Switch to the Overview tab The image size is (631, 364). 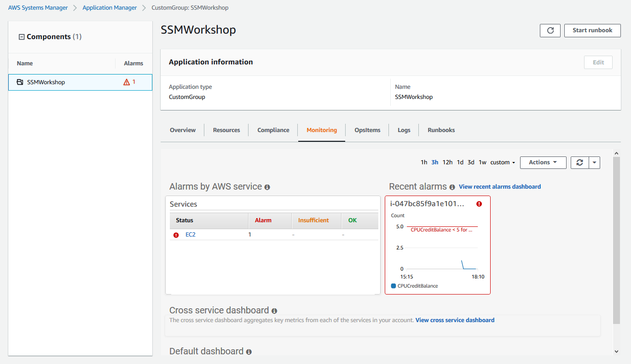click(x=183, y=130)
